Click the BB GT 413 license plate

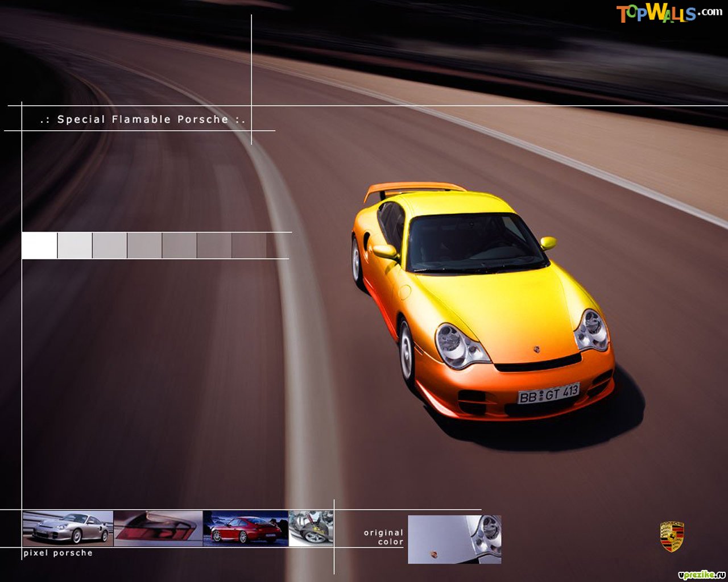tap(548, 393)
